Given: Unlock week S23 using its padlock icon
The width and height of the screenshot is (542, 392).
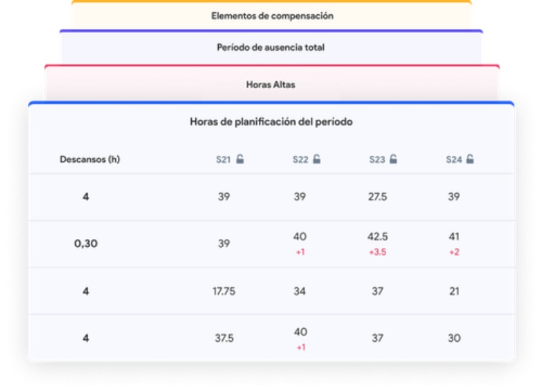Looking at the screenshot, I should tap(394, 160).
